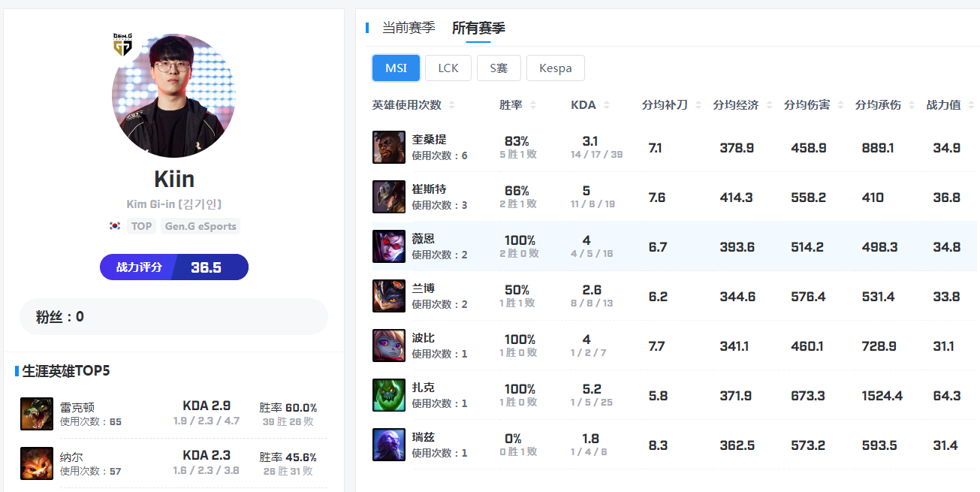Sort by 战力值 column arrows

(x=971, y=105)
